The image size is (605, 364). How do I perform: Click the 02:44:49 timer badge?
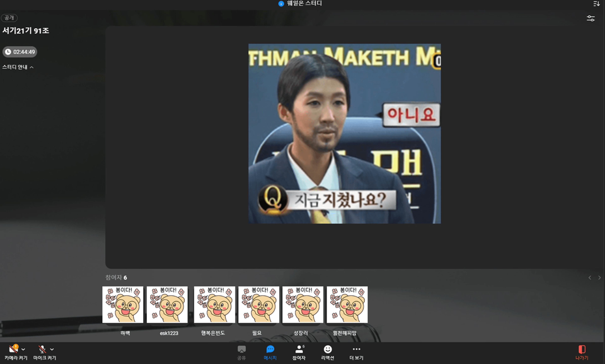point(20,52)
